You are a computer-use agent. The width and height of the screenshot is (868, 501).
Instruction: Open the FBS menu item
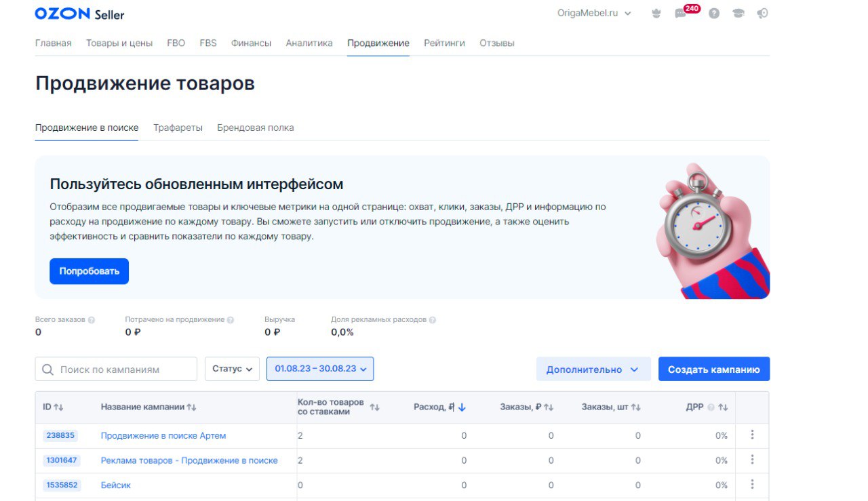(208, 43)
